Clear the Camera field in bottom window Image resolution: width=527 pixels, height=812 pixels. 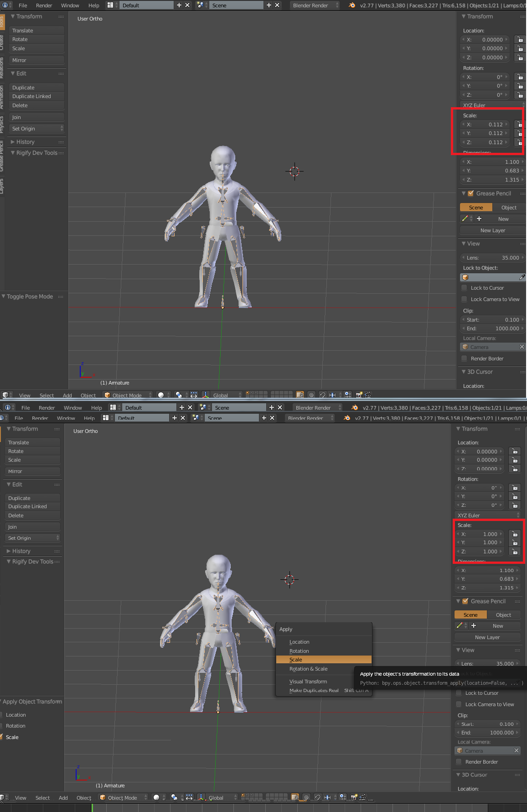516,750
